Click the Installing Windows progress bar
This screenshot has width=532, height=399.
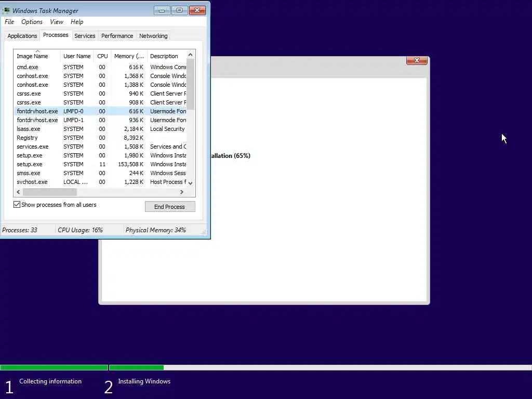320,367
